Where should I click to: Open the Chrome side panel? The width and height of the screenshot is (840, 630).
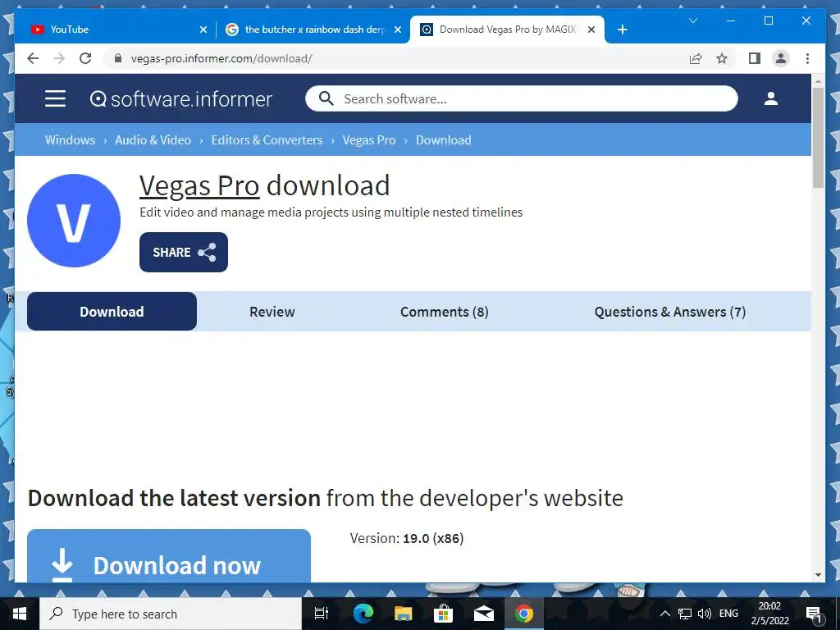755,58
